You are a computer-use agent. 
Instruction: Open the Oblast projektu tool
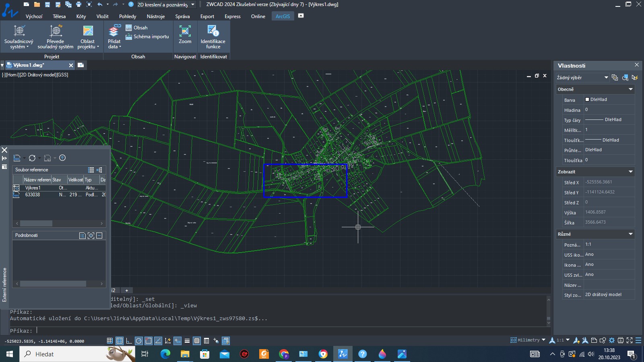pos(88,37)
